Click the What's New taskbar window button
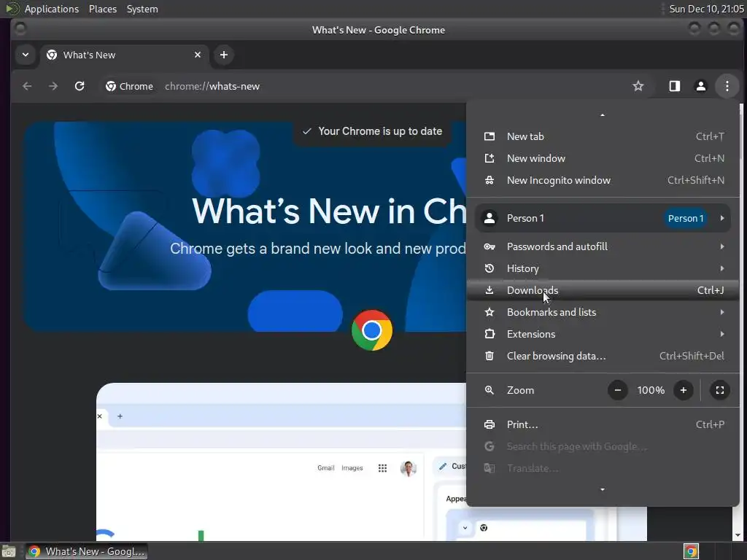This screenshot has height=560, width=747. pyautogui.click(x=87, y=551)
